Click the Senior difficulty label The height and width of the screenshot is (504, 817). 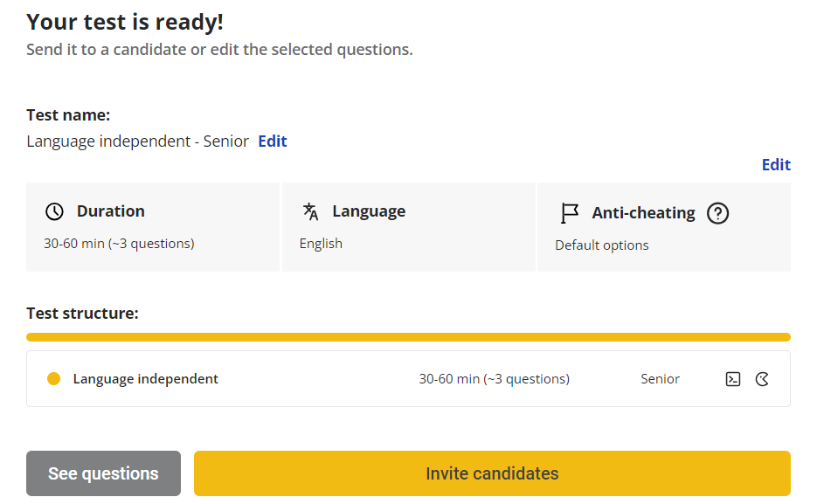tap(660, 378)
